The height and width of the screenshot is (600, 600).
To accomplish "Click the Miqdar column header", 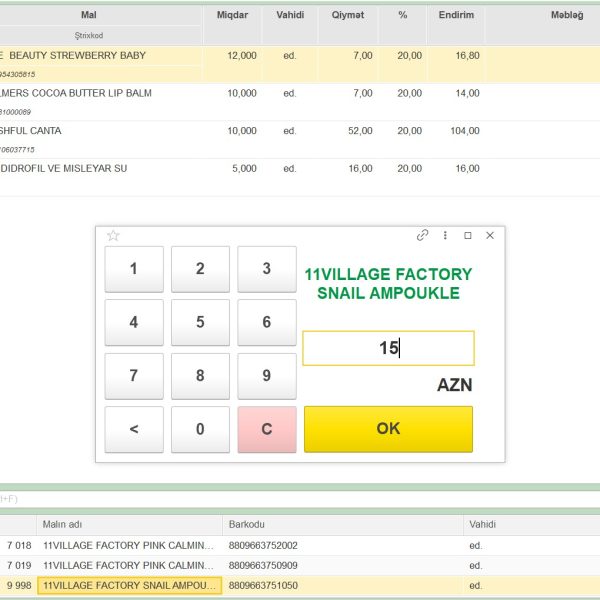I will [232, 15].
